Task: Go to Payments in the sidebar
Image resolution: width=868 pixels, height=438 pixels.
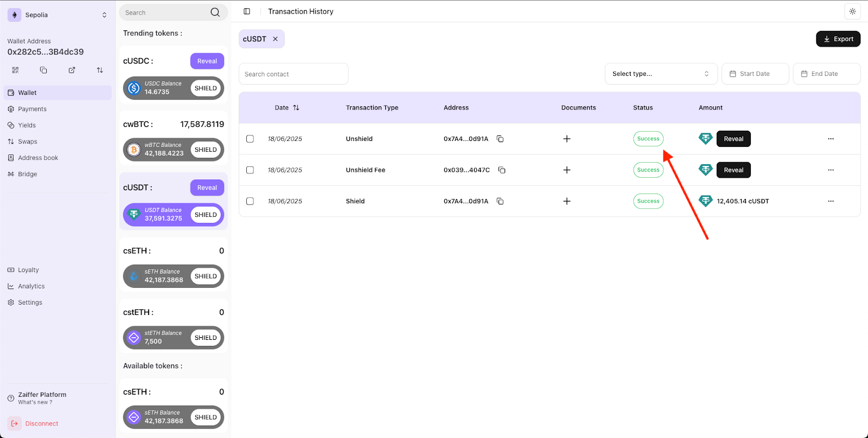Action: coord(58,109)
